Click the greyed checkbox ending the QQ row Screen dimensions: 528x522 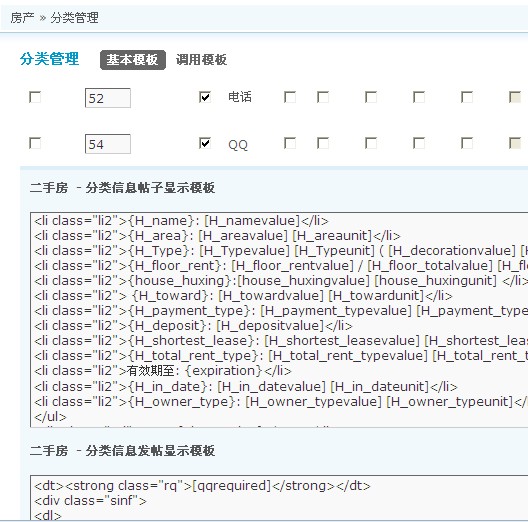coord(515,143)
